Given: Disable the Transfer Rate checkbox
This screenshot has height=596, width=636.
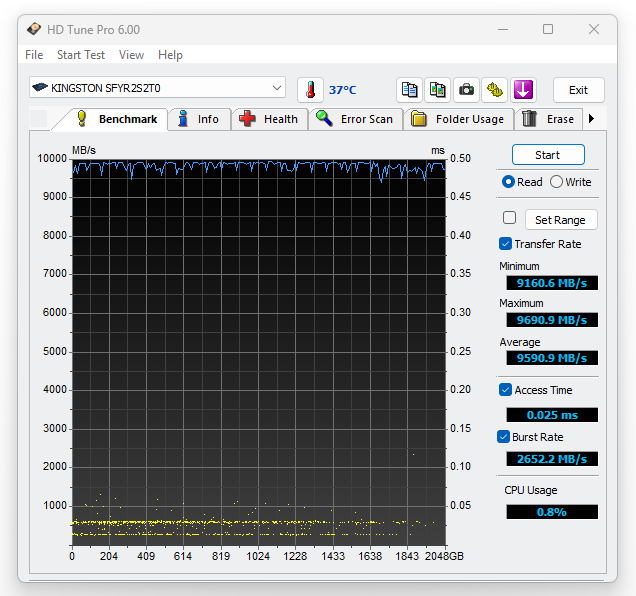Looking at the screenshot, I should point(506,244).
